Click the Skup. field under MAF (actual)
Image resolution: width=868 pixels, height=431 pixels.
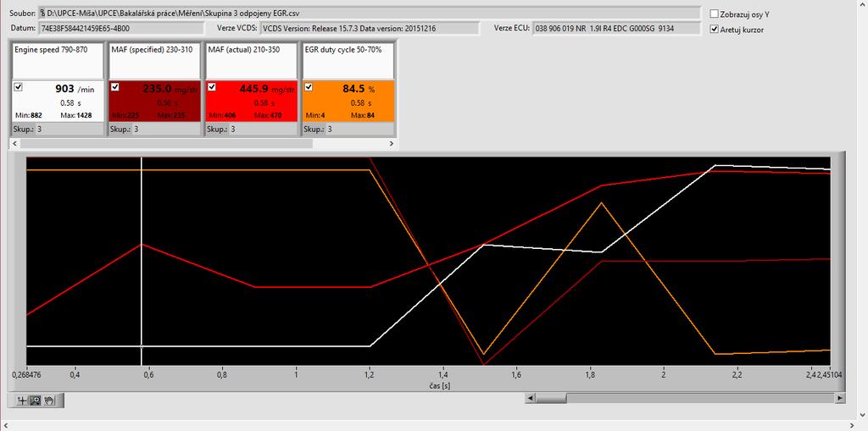tap(263, 130)
